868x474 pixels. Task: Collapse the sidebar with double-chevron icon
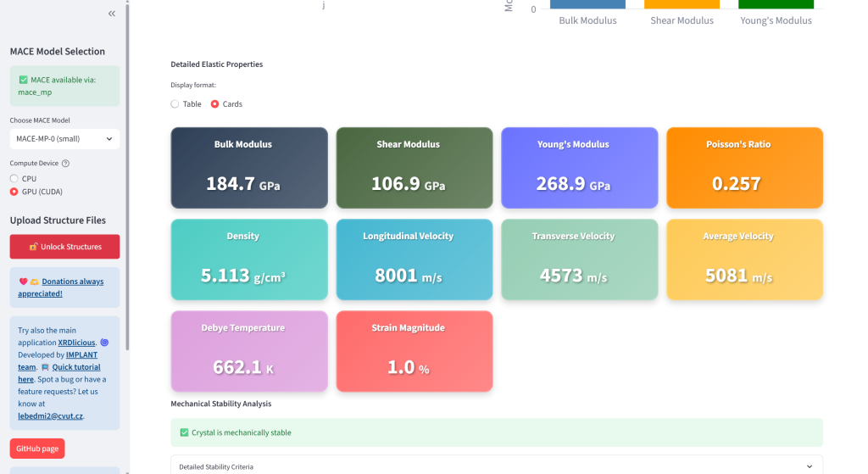click(x=112, y=14)
